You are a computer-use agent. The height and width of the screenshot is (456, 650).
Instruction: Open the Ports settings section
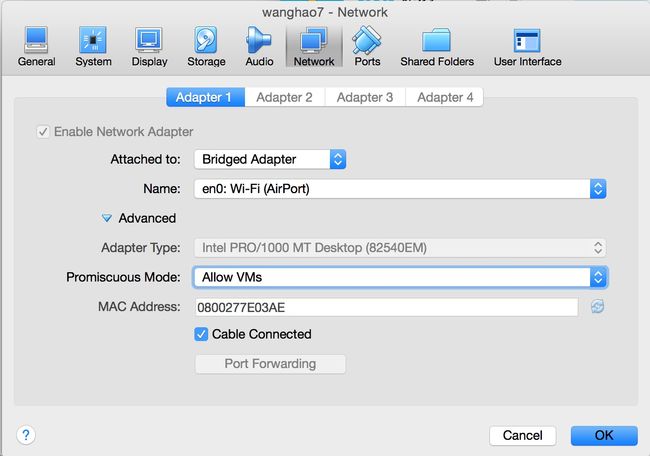point(367,46)
